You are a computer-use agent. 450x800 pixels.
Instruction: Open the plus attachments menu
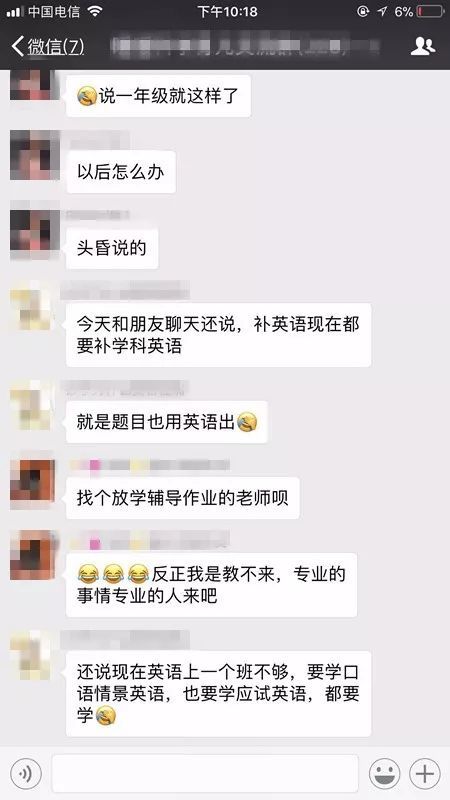point(424,773)
